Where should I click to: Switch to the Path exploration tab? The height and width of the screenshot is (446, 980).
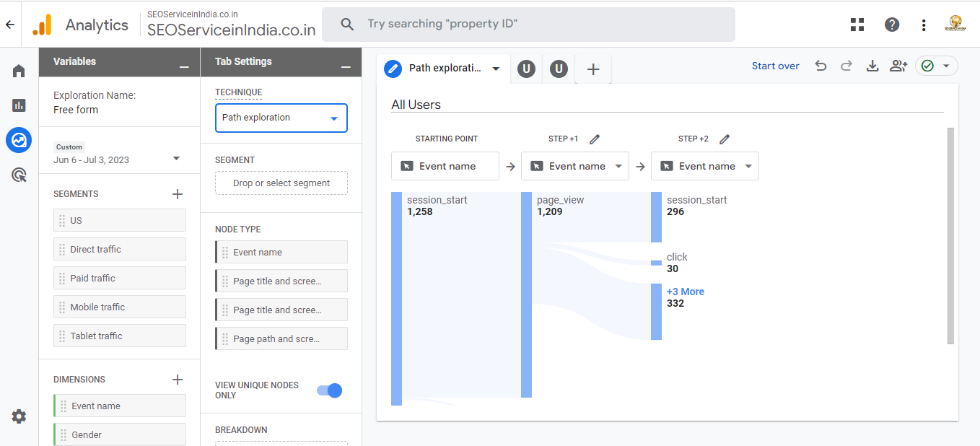click(443, 69)
